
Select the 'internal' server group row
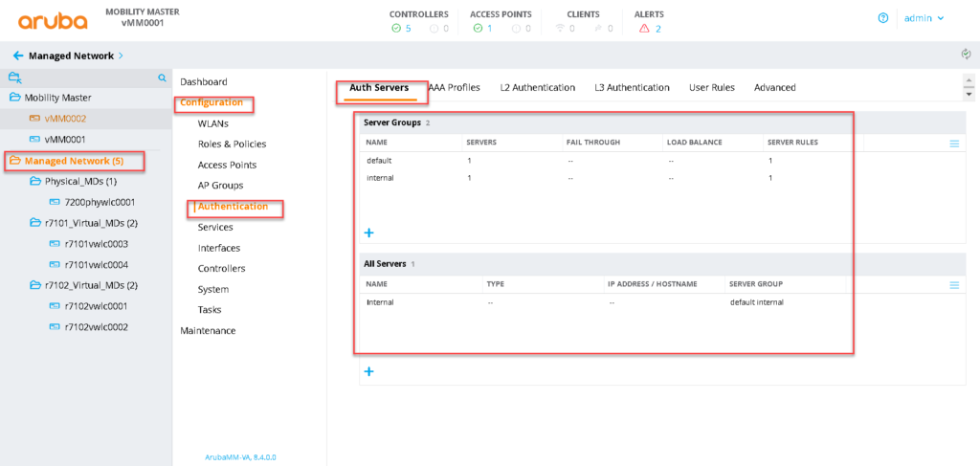[x=380, y=178]
